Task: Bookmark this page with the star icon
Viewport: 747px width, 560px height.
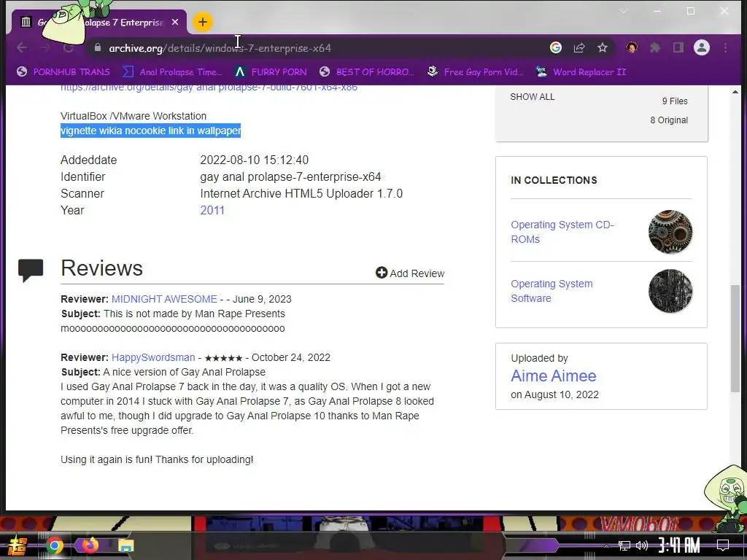Action: [602, 47]
